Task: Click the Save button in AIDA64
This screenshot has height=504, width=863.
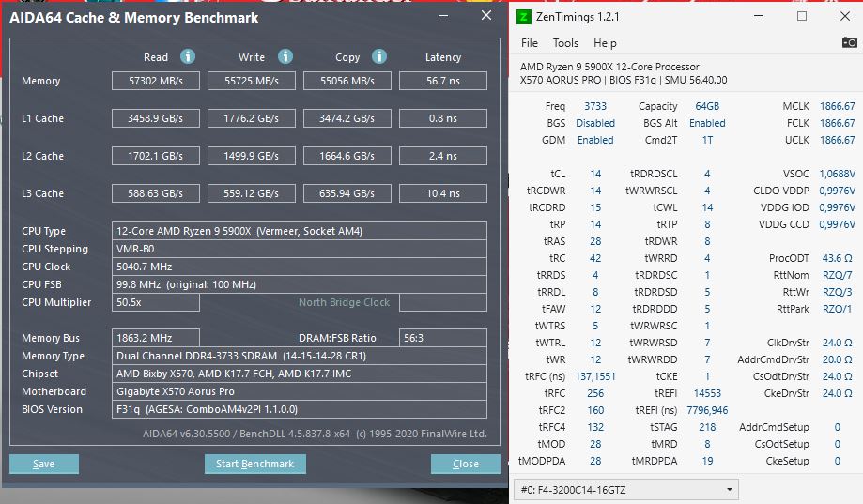Action: tap(44, 464)
